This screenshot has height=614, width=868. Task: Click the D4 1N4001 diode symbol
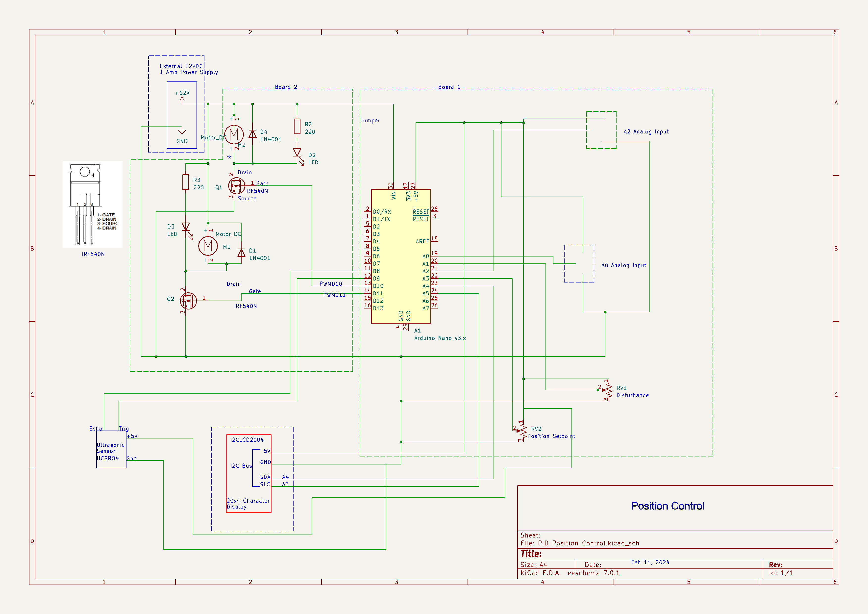coord(252,134)
